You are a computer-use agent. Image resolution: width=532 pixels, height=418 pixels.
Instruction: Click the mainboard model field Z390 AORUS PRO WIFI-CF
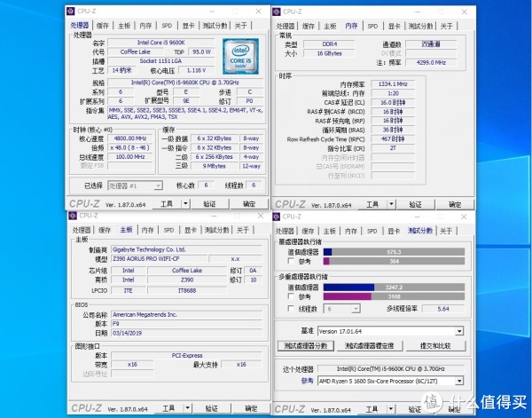point(159,259)
